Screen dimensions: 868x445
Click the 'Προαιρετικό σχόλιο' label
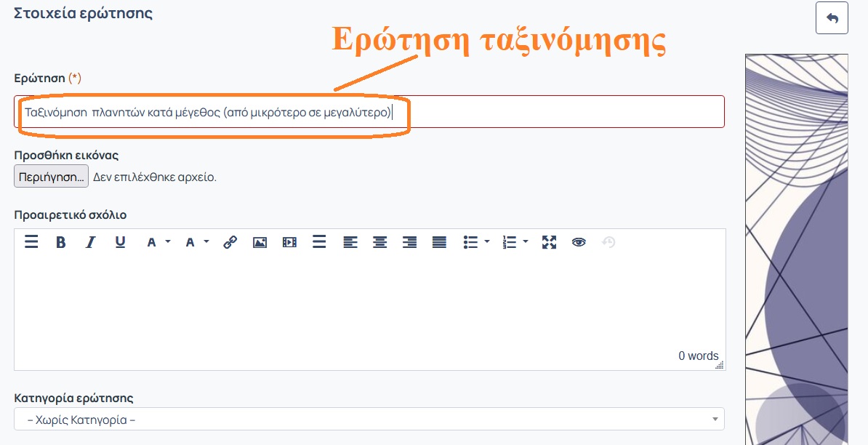71,215
